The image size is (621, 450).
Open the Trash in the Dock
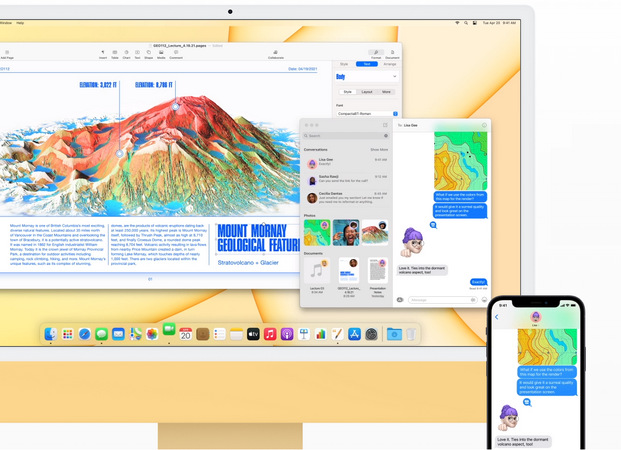point(411,334)
